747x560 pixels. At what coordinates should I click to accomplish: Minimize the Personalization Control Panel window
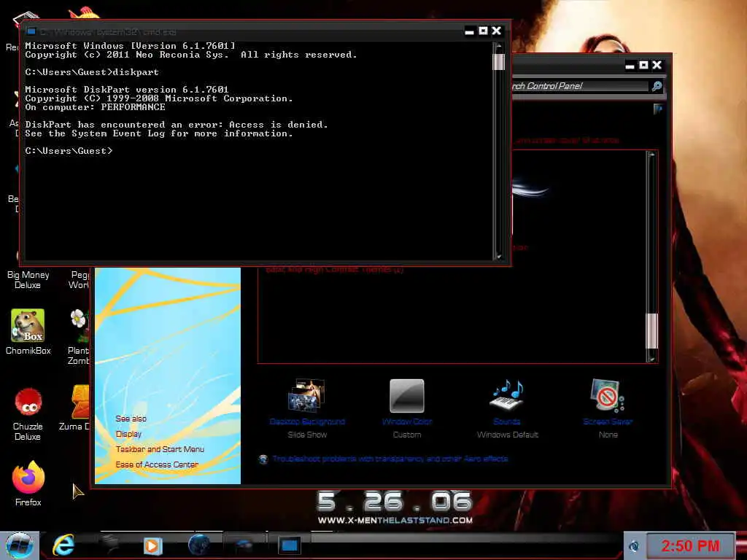[x=630, y=66]
